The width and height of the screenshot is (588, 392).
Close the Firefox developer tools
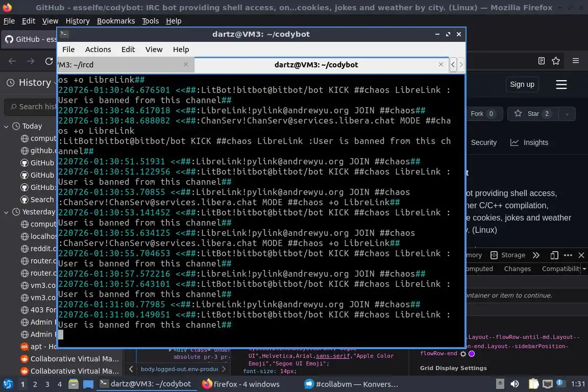click(581, 255)
